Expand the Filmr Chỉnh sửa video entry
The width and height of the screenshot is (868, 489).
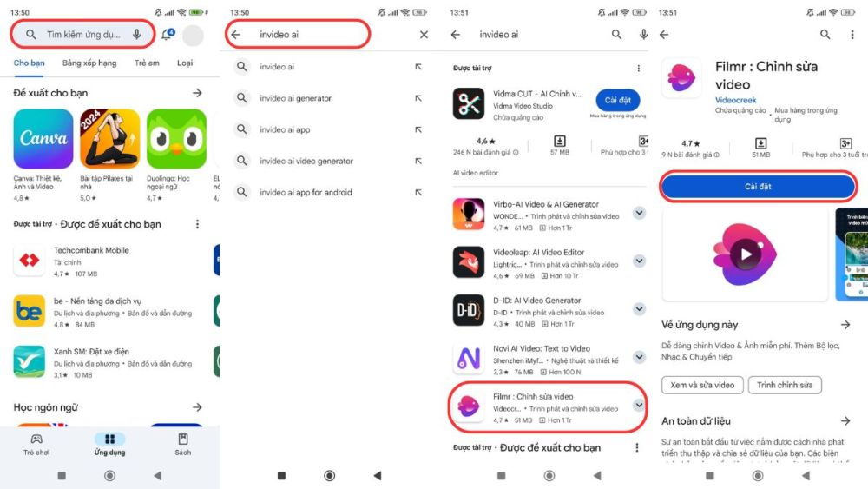coord(639,406)
